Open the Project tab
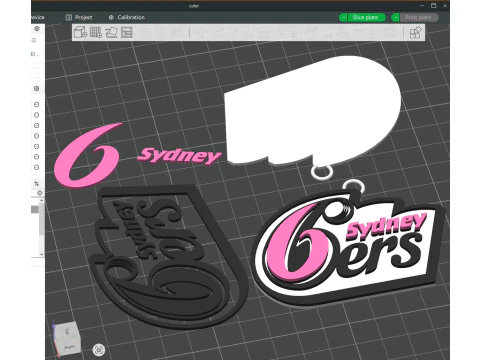480x360 pixels. 79,17
